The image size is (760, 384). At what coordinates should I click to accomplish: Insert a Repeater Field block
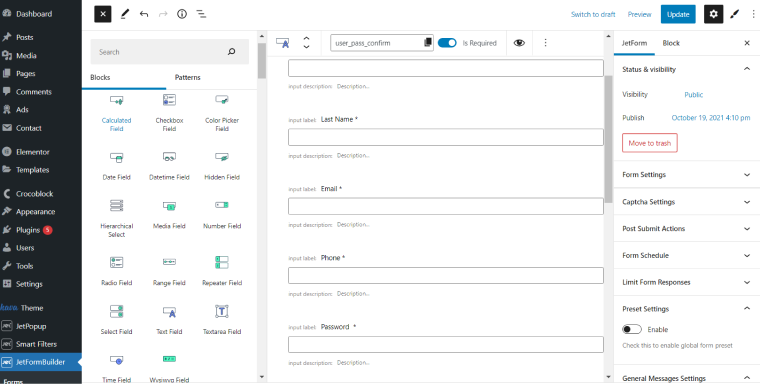[222, 272]
